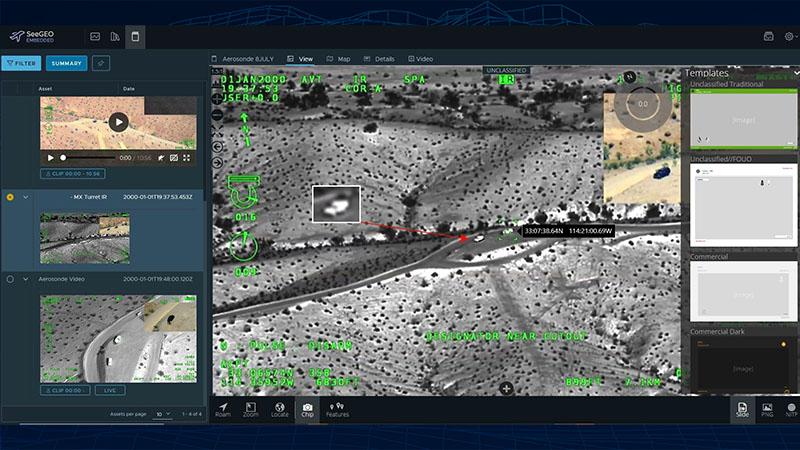The height and width of the screenshot is (450, 800).
Task: Click the small play button in video controls
Action: 50,158
